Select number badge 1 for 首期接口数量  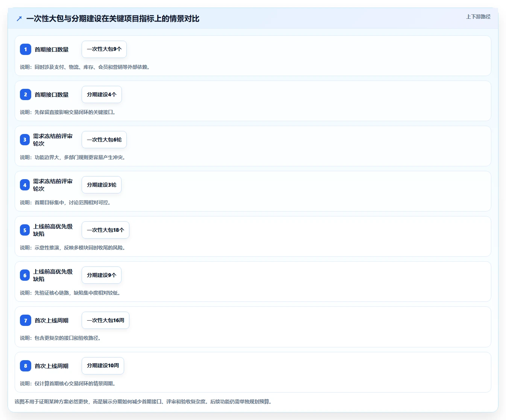pyautogui.click(x=26, y=49)
